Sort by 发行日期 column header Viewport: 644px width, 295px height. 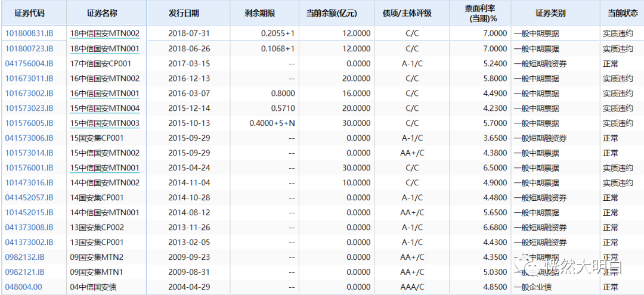pos(184,13)
